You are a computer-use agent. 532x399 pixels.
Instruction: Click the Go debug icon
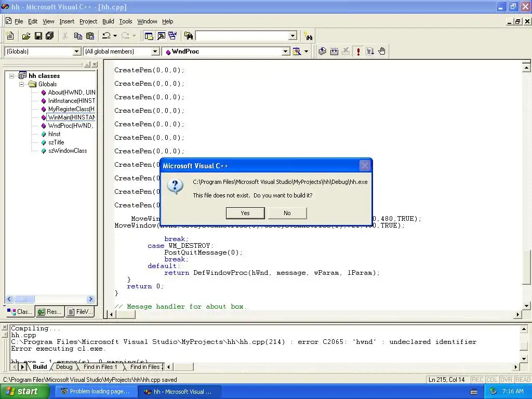[370, 51]
